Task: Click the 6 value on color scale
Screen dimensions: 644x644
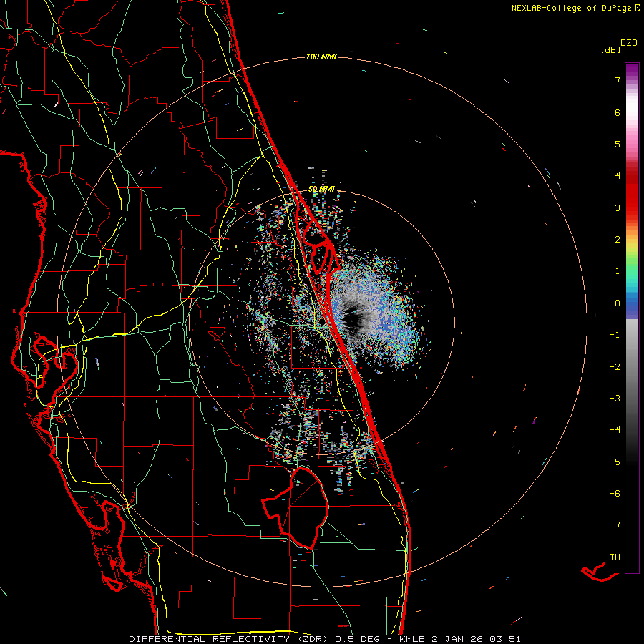Action: point(618,112)
